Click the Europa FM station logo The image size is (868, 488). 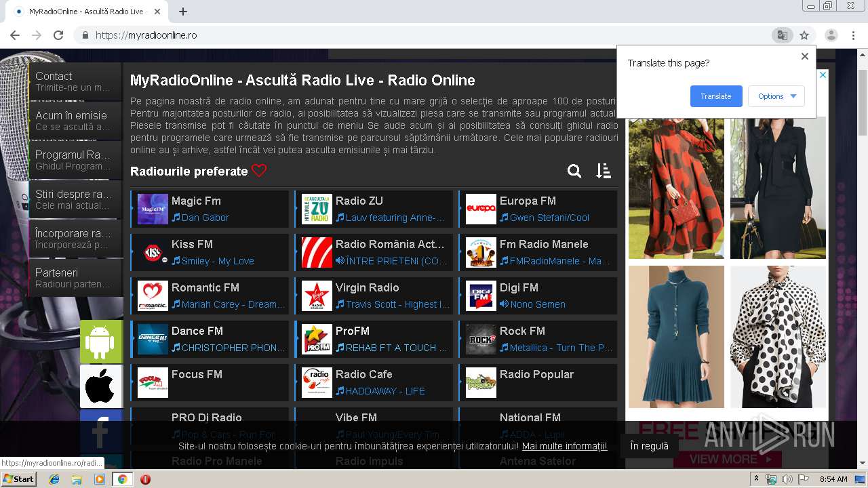coord(481,209)
